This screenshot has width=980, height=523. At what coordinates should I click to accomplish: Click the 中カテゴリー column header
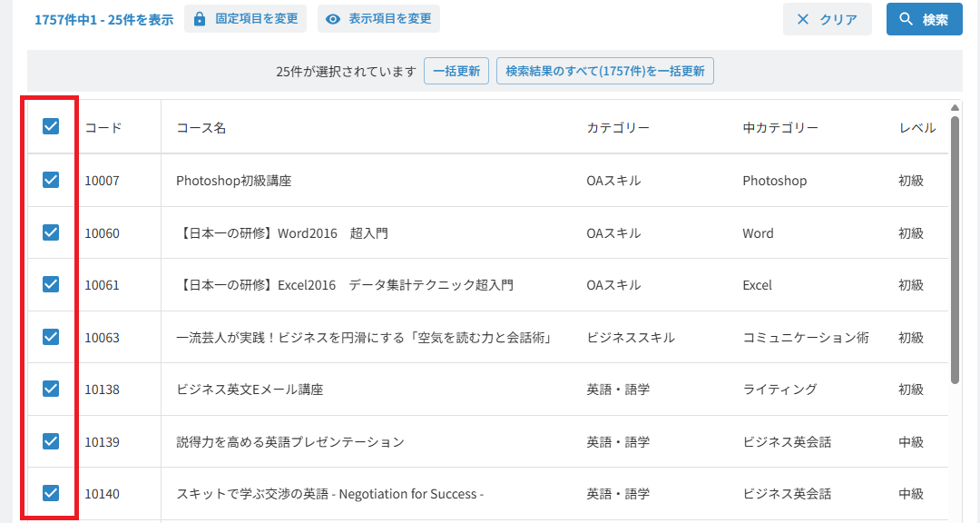(780, 128)
